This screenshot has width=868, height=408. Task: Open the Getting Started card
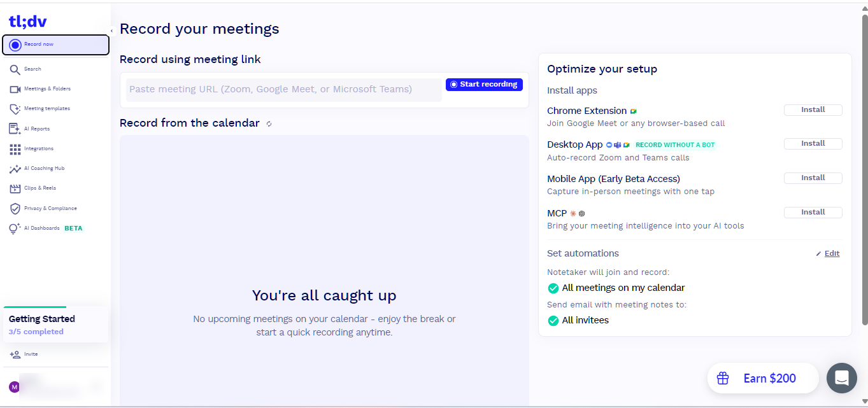[x=55, y=325]
